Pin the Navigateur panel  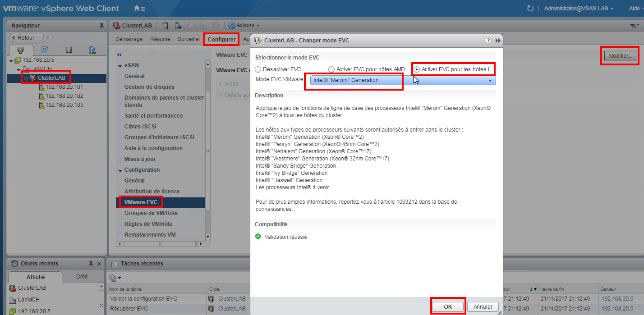[101, 26]
